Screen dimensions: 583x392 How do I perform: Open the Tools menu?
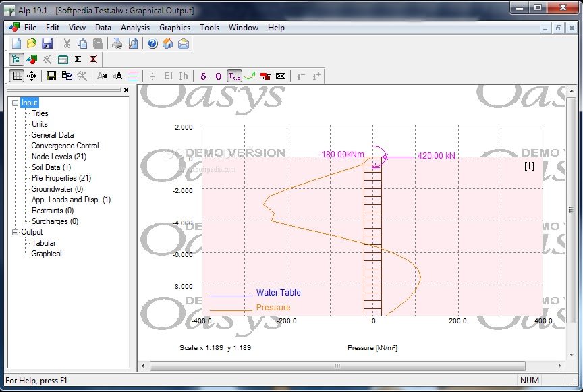click(209, 28)
